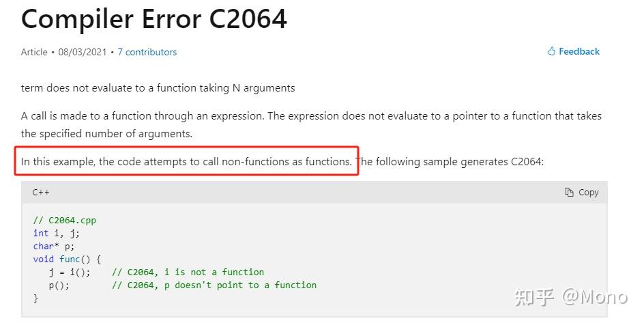Image resolution: width=644 pixels, height=323 pixels.
Task: Click the 'term does not evaluate' summary line
Action: pos(158,88)
